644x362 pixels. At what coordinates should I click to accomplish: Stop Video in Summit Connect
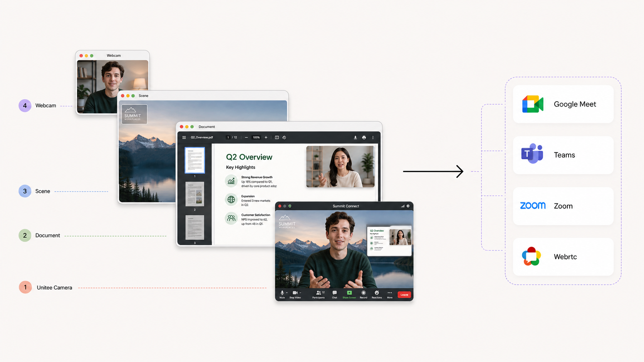[x=295, y=294]
